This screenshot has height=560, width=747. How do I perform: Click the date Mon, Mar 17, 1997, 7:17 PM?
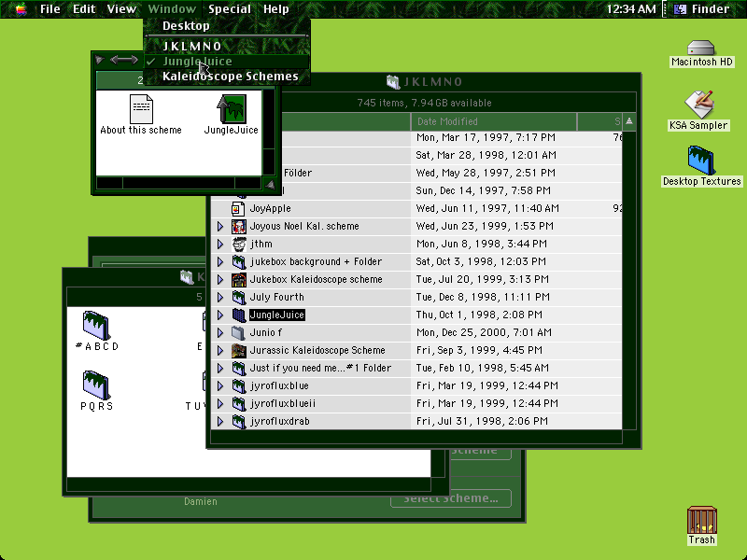(x=486, y=137)
